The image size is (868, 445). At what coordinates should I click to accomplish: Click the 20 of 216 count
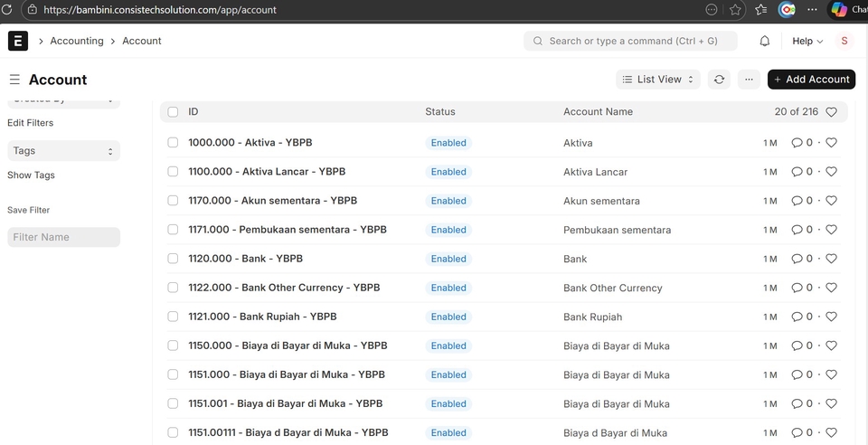[x=796, y=112]
